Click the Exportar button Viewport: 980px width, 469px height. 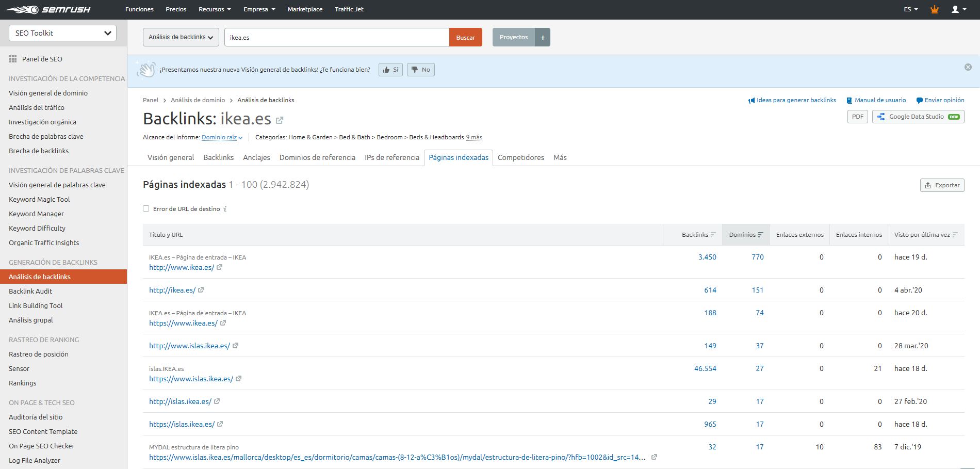click(942, 185)
